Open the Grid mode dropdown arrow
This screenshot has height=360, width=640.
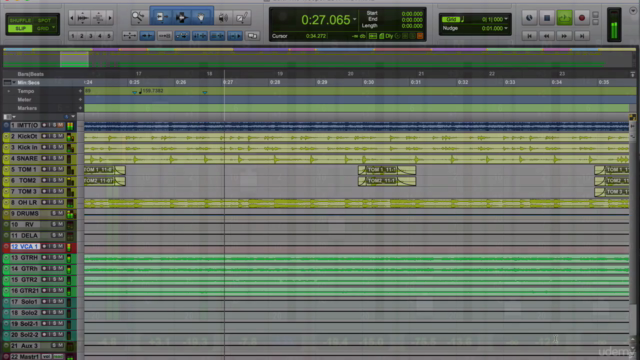(53, 28)
